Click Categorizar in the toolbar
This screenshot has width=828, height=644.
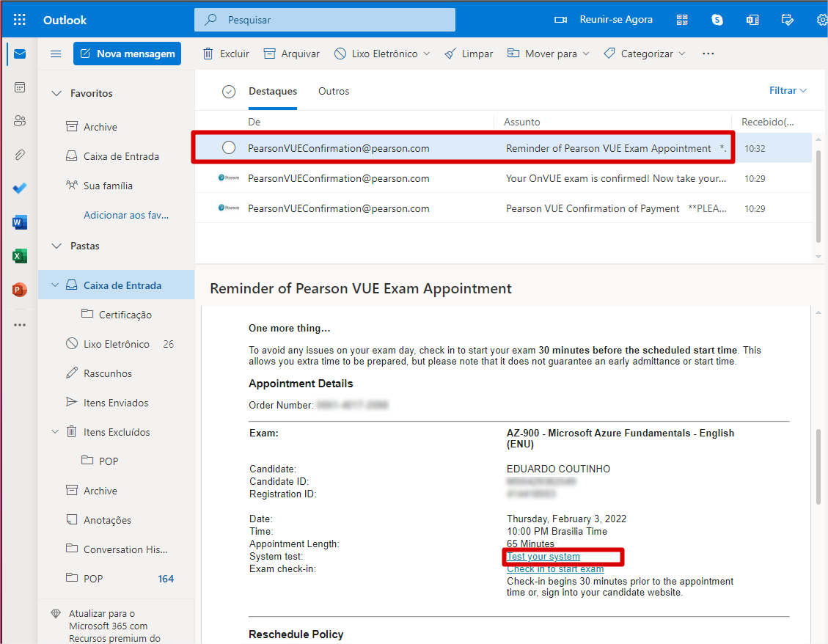pos(639,54)
